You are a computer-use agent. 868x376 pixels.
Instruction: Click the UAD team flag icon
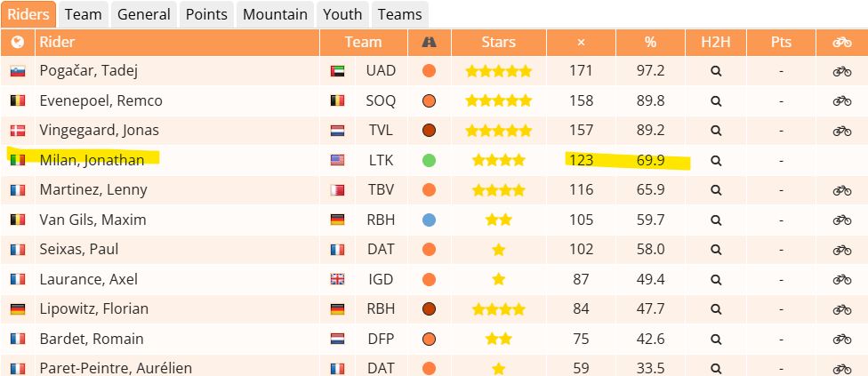click(337, 71)
